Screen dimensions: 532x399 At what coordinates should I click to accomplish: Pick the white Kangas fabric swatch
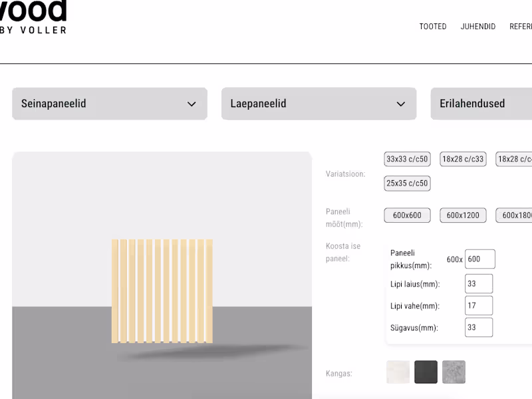[398, 372]
